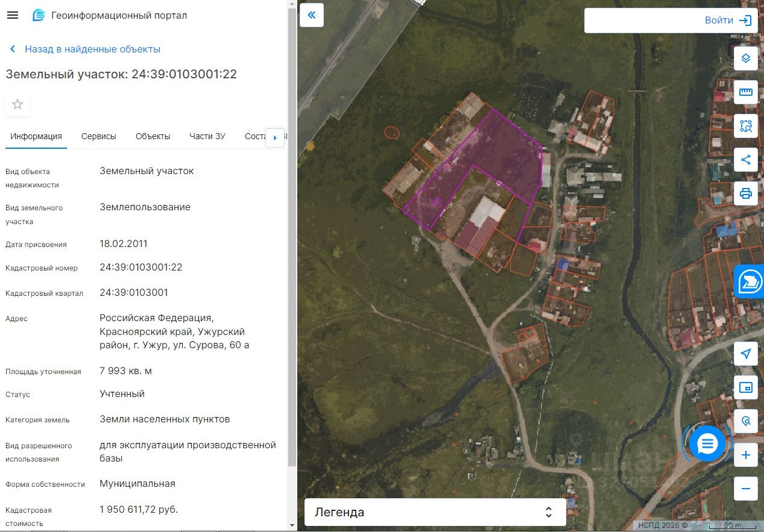Screen dimensions: 764x532
Task: Show more tabs with the right arrow
Action: pos(275,137)
